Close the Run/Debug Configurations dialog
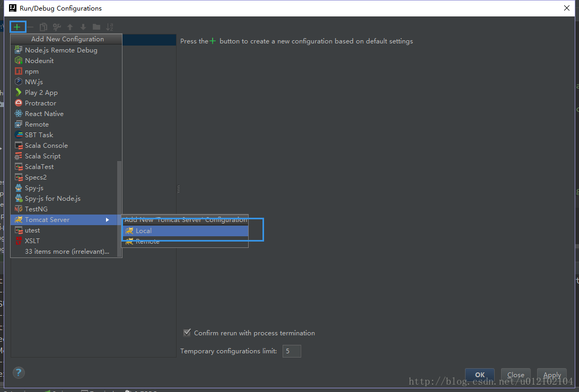579x392 pixels. click(567, 8)
